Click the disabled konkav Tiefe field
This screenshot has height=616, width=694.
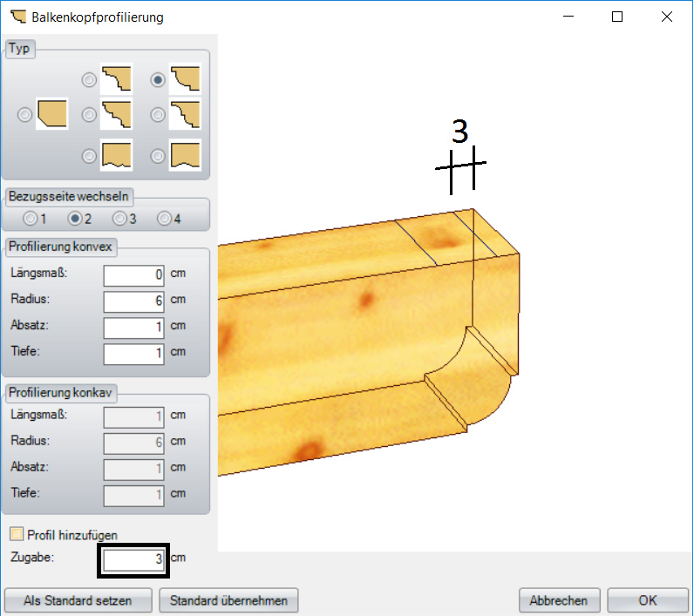133,496
